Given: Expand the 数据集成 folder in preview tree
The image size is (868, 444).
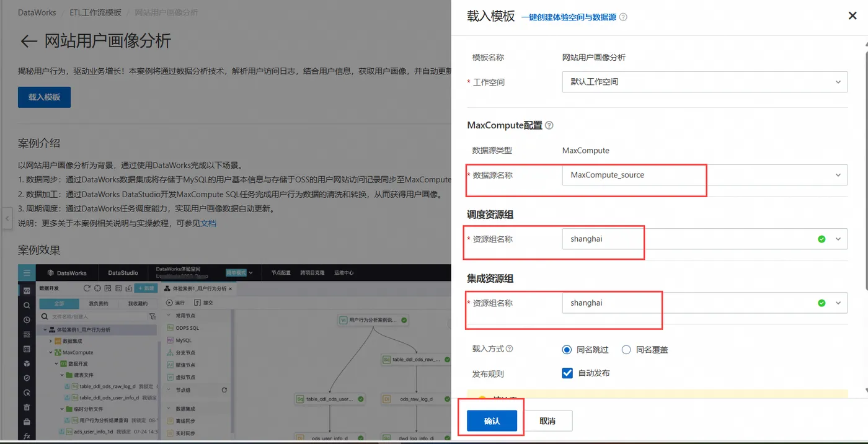Looking at the screenshot, I should click(x=50, y=341).
